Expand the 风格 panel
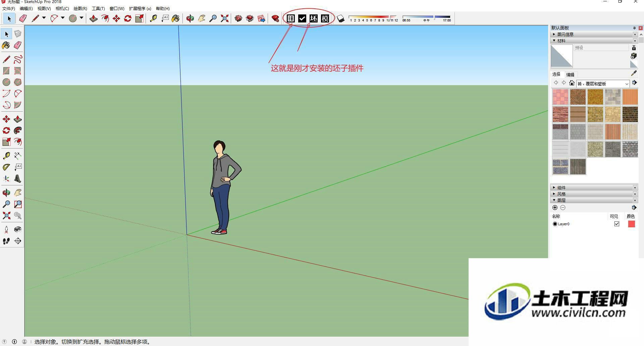644x346 pixels. pyautogui.click(x=594, y=194)
